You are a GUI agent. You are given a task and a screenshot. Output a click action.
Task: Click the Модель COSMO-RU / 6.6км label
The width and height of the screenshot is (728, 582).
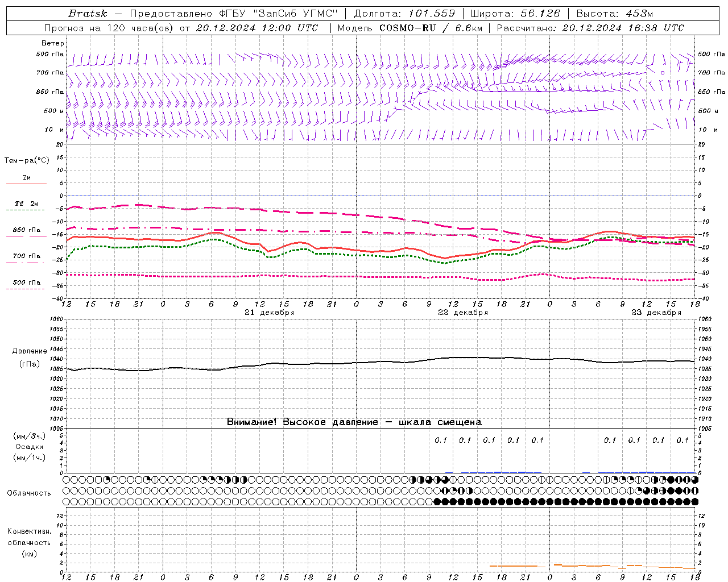pyautogui.click(x=410, y=28)
